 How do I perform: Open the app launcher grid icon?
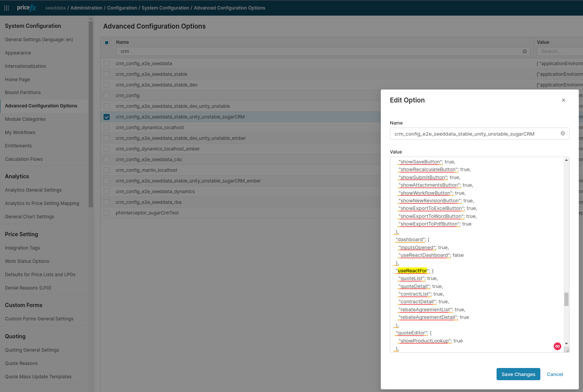[6, 8]
